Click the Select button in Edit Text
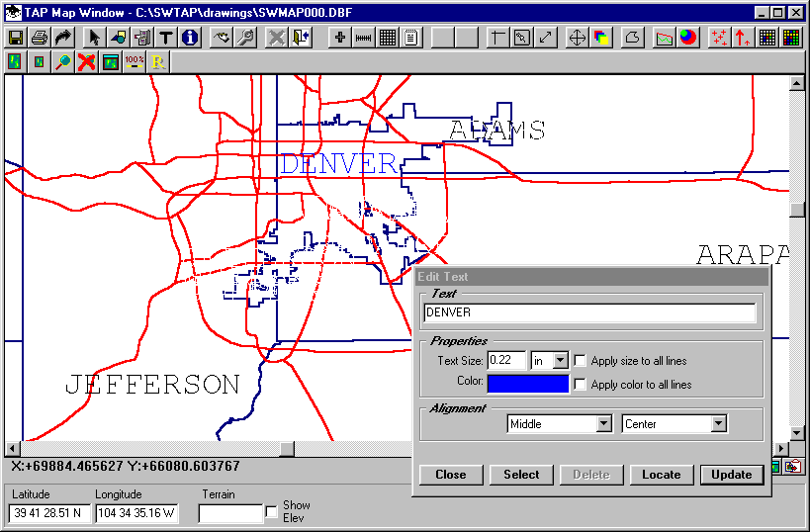 [x=521, y=475]
